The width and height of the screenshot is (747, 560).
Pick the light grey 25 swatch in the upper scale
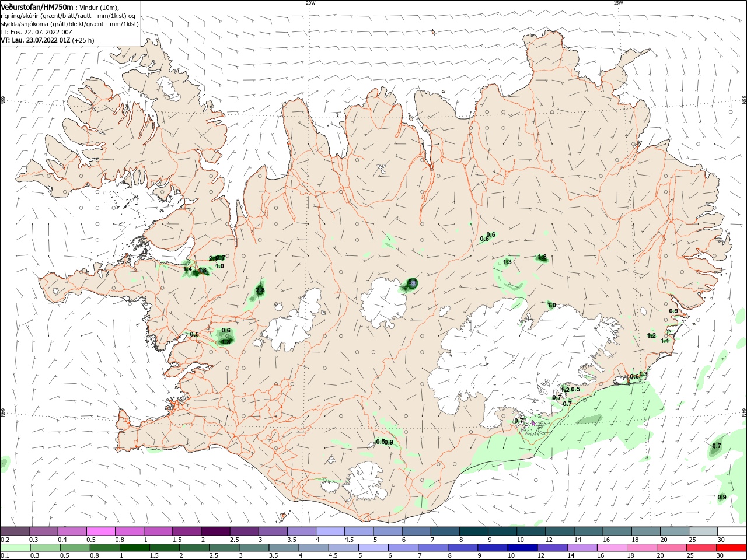tap(703, 531)
